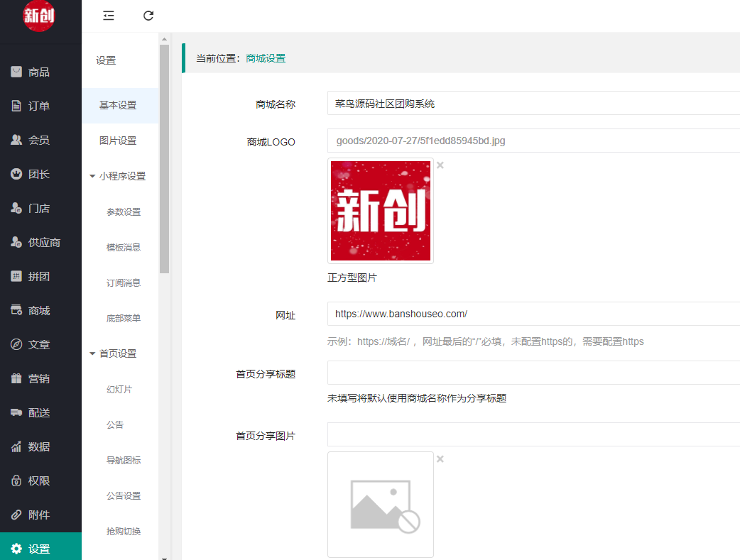The image size is (740, 560).
Task: Click the 网址 input field
Action: (x=533, y=314)
